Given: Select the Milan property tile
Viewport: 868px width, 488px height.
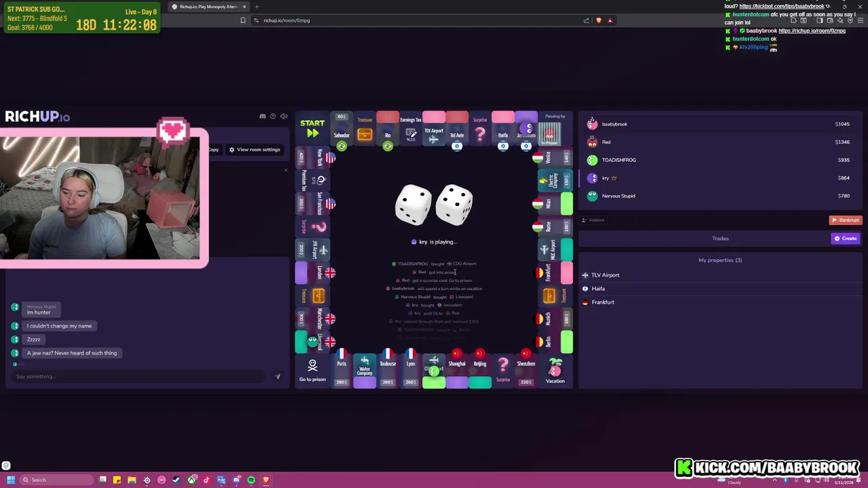Looking at the screenshot, I should point(555,203).
